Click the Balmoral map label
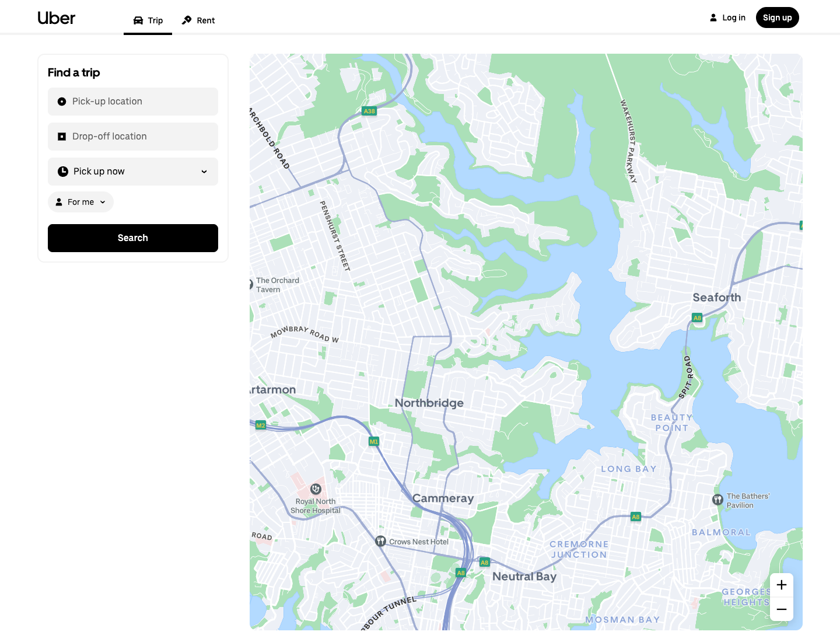This screenshot has width=840, height=642. [x=722, y=532]
